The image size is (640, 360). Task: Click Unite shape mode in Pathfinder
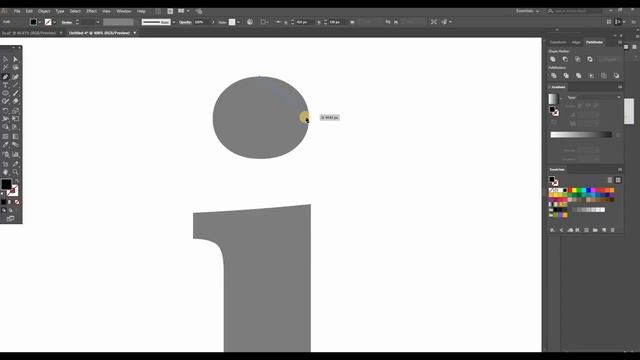(553, 59)
